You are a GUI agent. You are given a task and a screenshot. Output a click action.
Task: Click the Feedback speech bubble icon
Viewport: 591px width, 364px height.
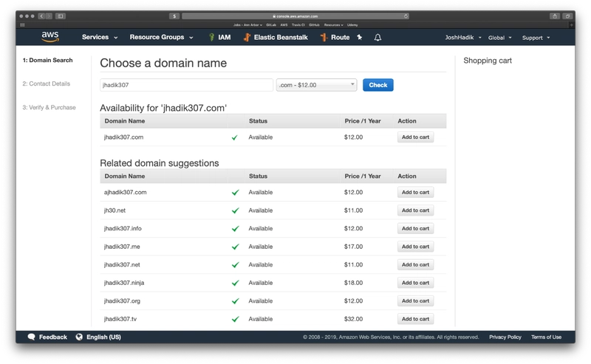[x=31, y=337]
